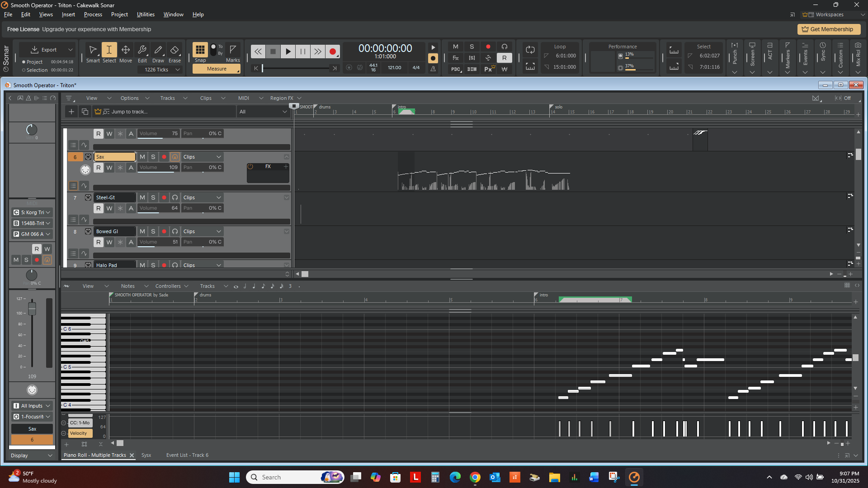The height and width of the screenshot is (488, 868).
Task: Mute the Steel-Gt track
Action: 142,197
